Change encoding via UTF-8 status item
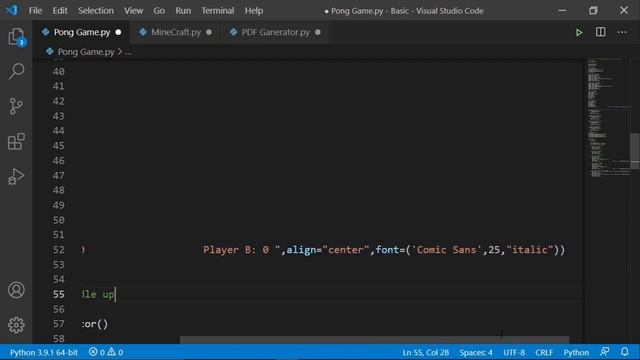The width and height of the screenshot is (640, 360). [x=514, y=352]
